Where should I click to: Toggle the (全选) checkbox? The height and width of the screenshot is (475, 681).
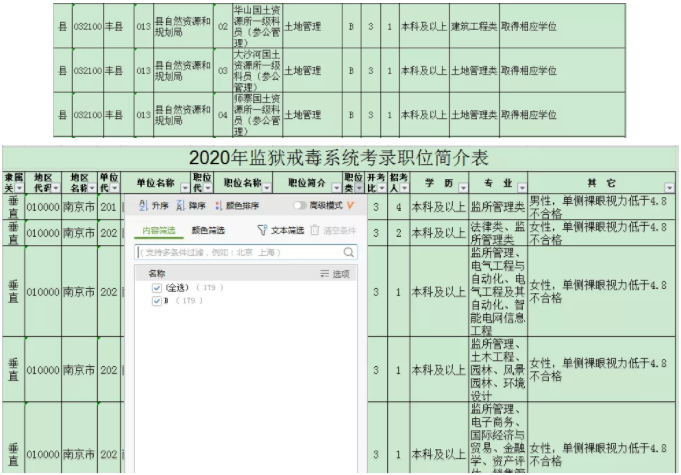[x=157, y=288]
